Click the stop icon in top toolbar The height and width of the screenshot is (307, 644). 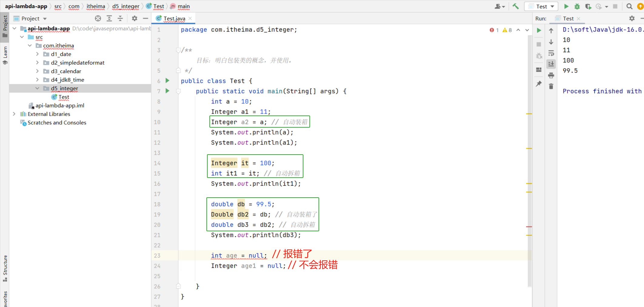[x=615, y=6]
